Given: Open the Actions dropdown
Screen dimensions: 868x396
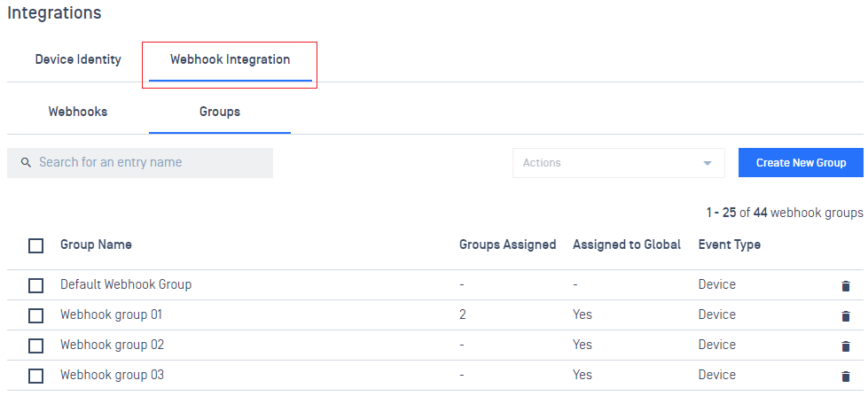Looking at the screenshot, I should point(618,163).
